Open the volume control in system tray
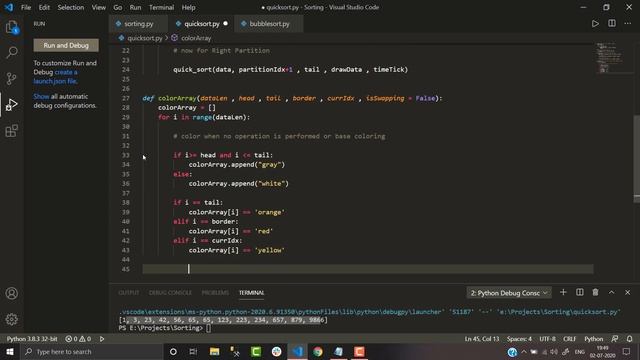The height and width of the screenshot is (360, 640). (554, 351)
